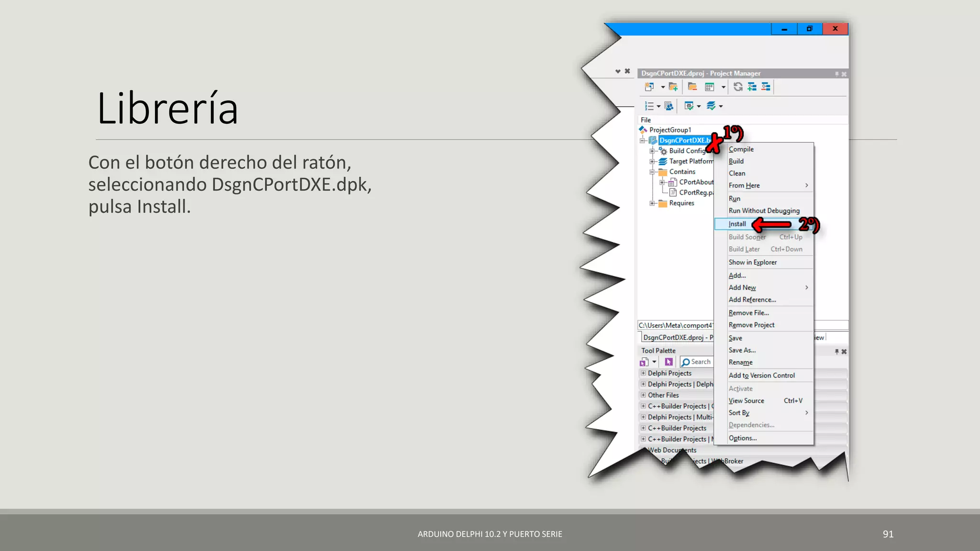This screenshot has height=551, width=980.
Task: Choose Install from the context menu
Action: (737, 224)
